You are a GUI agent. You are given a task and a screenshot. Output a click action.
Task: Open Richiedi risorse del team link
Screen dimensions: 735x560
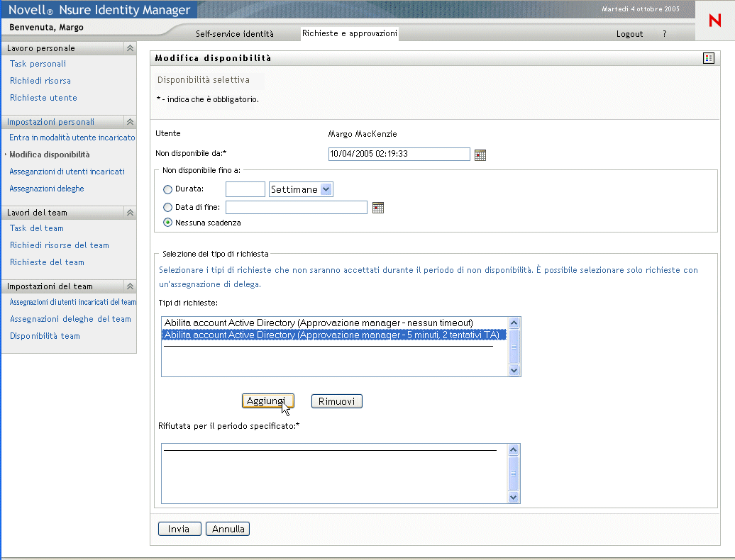coord(60,245)
